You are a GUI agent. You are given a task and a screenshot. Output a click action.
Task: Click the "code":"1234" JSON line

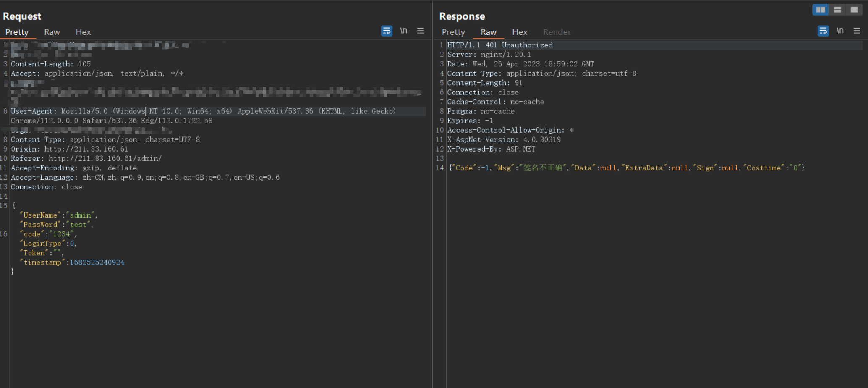tap(48, 234)
